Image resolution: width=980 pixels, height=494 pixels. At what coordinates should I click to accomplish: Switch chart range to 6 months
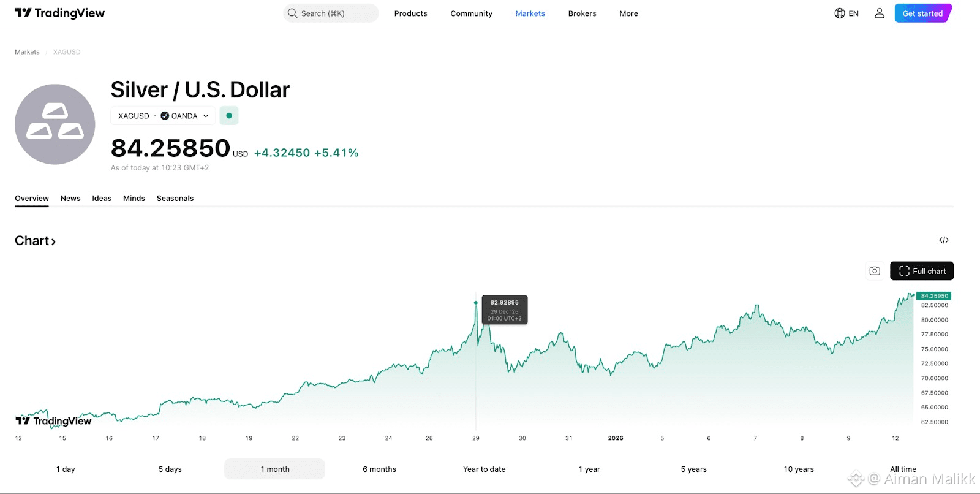pyautogui.click(x=379, y=469)
